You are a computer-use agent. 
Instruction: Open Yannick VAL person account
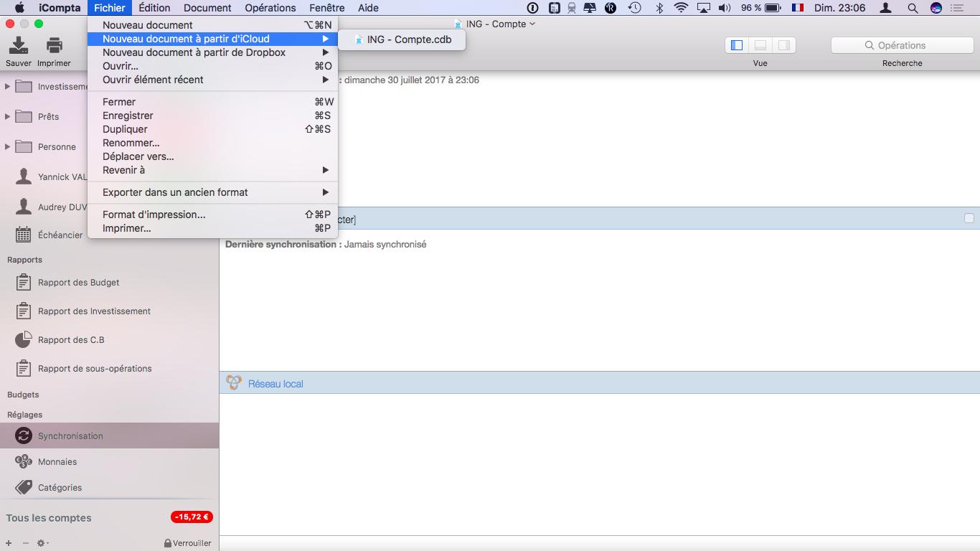51,176
